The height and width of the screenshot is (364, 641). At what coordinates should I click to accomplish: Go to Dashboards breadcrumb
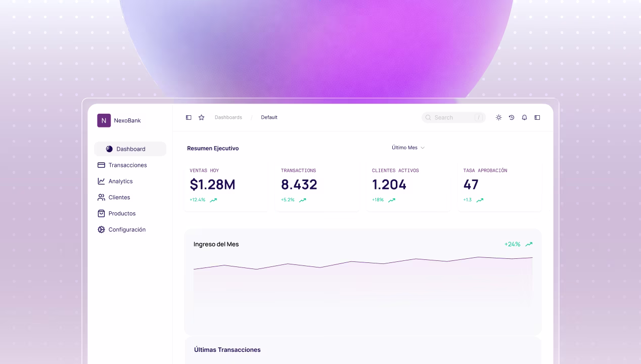(x=228, y=117)
